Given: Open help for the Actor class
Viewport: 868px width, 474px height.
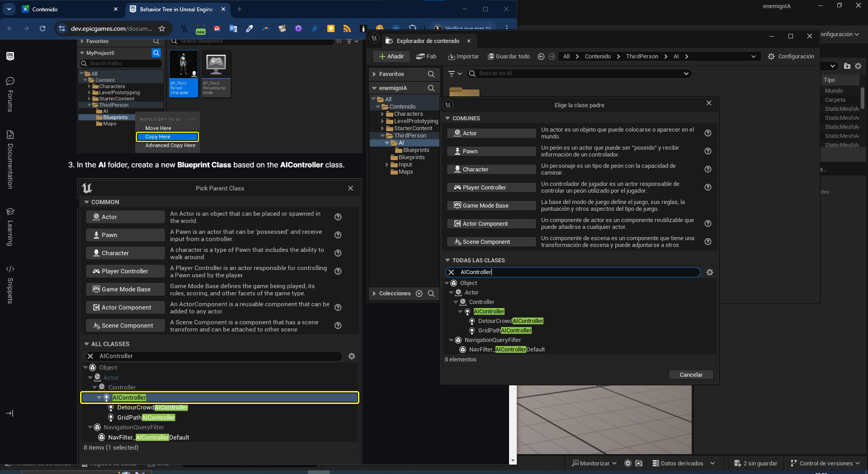Looking at the screenshot, I should click(x=708, y=133).
